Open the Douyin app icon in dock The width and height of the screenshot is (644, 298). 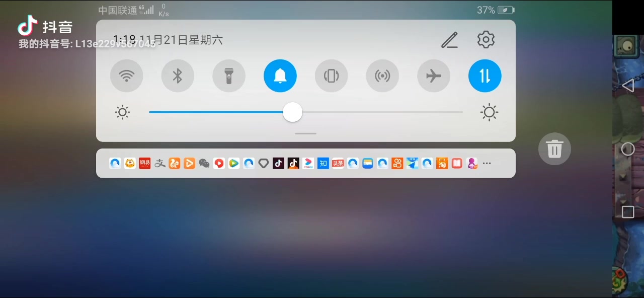[278, 163]
